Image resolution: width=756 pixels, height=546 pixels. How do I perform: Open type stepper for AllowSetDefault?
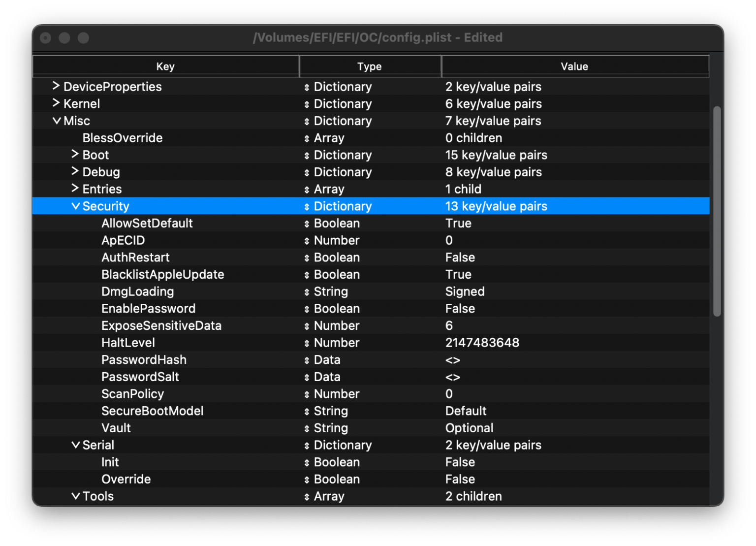(x=307, y=224)
